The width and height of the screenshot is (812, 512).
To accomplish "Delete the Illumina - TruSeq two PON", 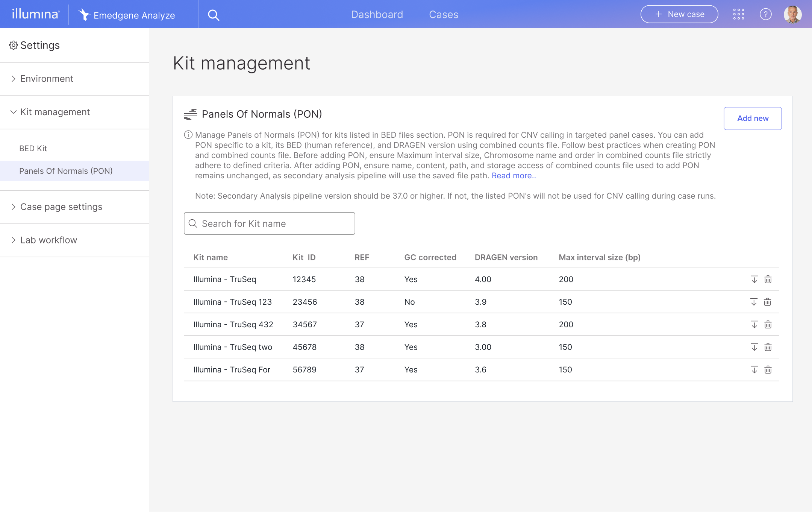I will click(x=768, y=347).
